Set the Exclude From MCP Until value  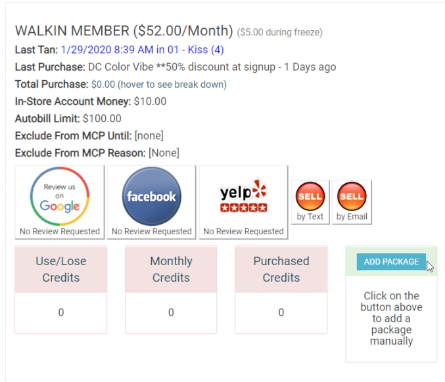(149, 136)
